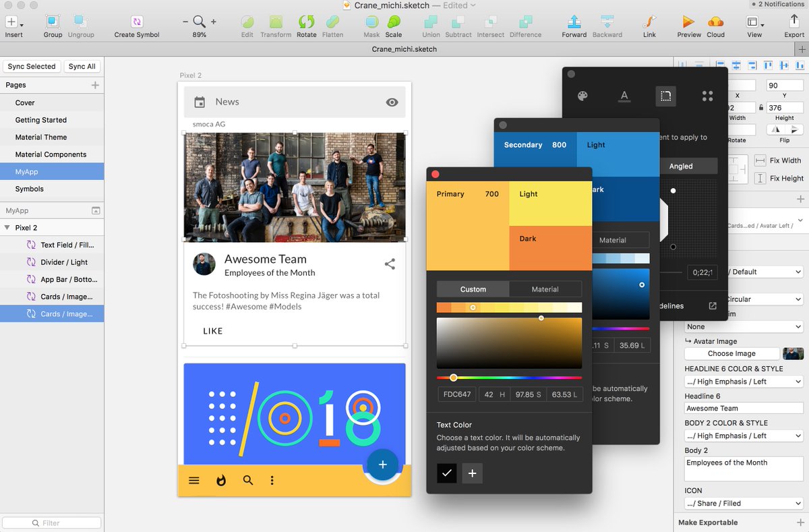Open the typography theme tab icon

pos(624,96)
